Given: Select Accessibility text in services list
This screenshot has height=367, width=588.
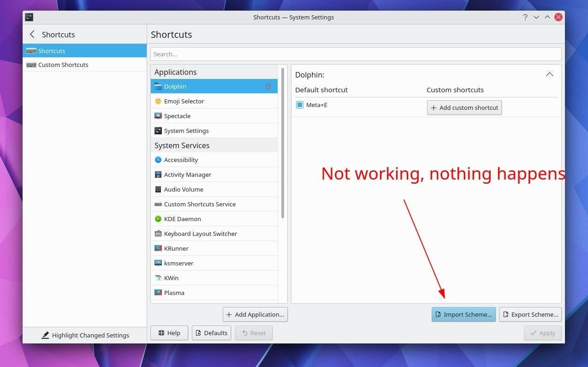Looking at the screenshot, I should tap(181, 160).
